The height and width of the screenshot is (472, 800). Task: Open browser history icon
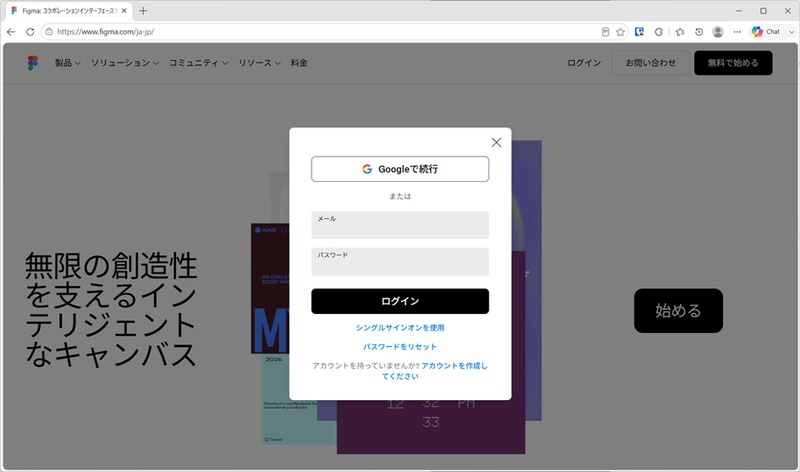699,32
